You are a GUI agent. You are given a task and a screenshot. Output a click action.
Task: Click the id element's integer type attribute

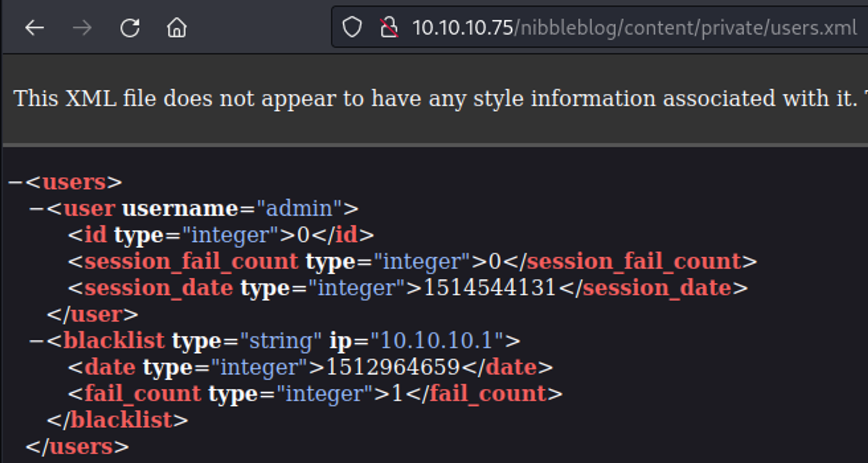click(x=230, y=235)
